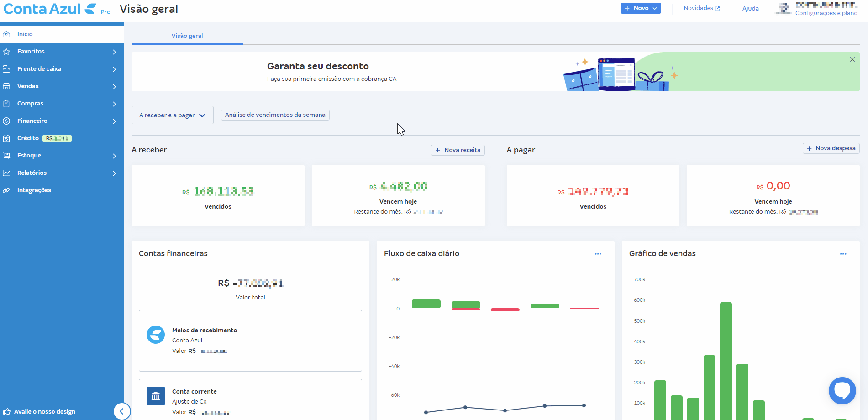Open Gráfico de vendas three-dot menu
The image size is (868, 420).
(843, 254)
